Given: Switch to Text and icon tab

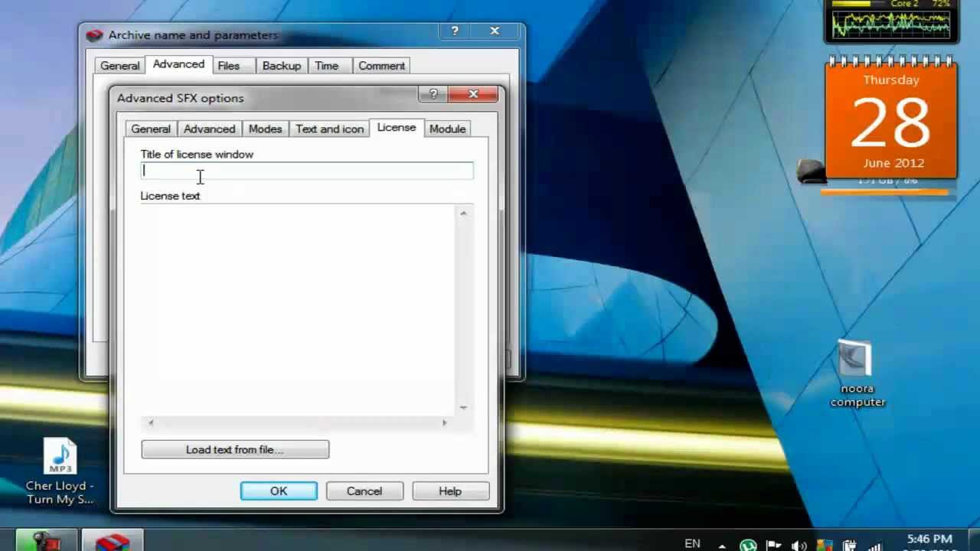Looking at the screenshot, I should pos(330,129).
